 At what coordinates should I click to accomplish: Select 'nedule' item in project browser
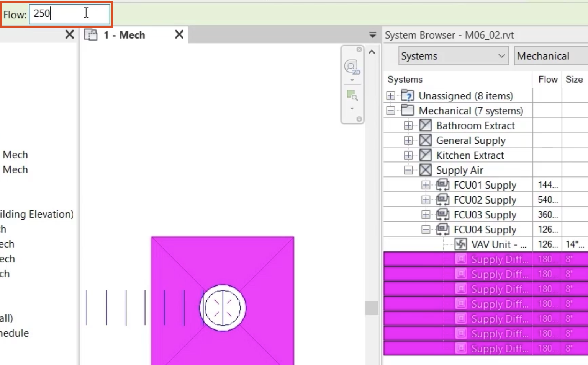[14, 333]
